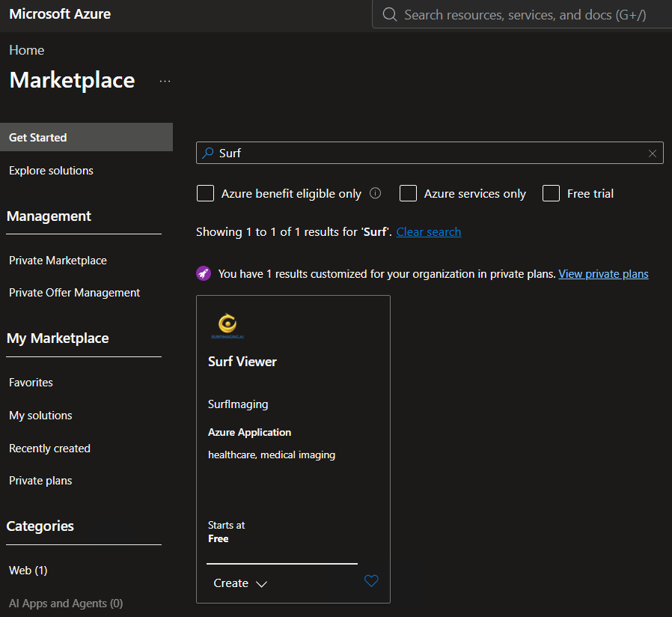Click the Azure Application label on card
This screenshot has height=617, width=672.
coord(249,432)
